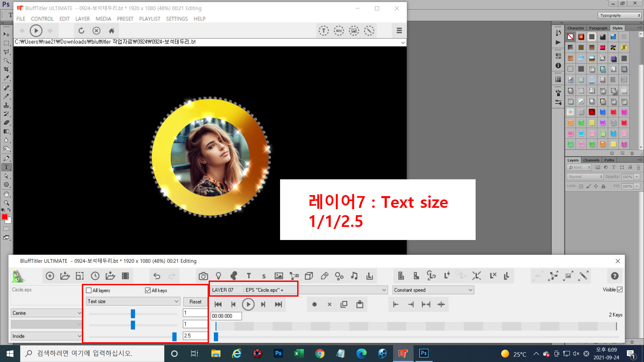The height and width of the screenshot is (362, 644).
Task: Click the add audio layer music note icon
Action: point(354,276)
